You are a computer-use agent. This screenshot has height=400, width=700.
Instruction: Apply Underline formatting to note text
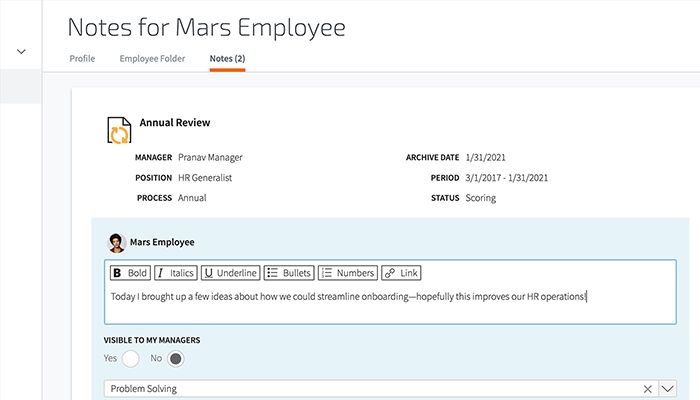(x=230, y=273)
